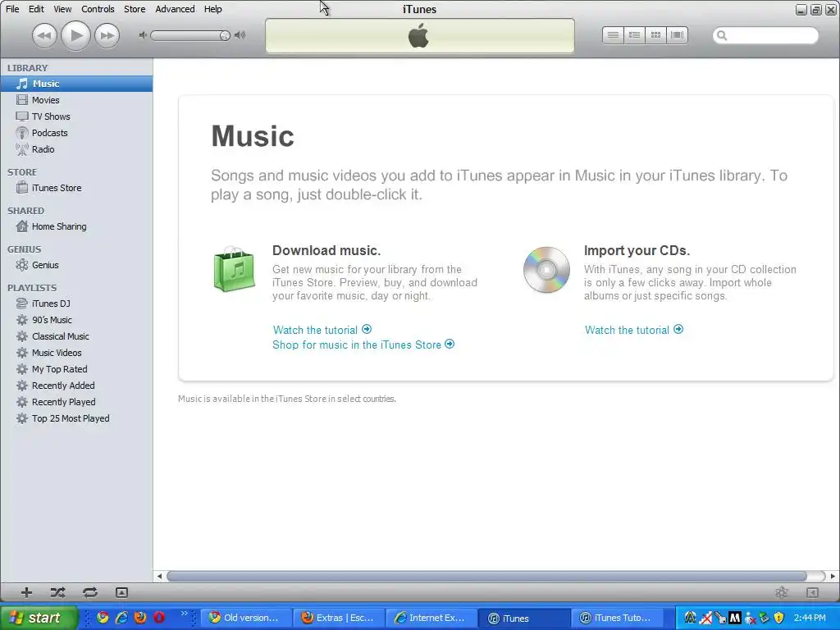
Task: Open the Windows Start menu
Action: 39,618
